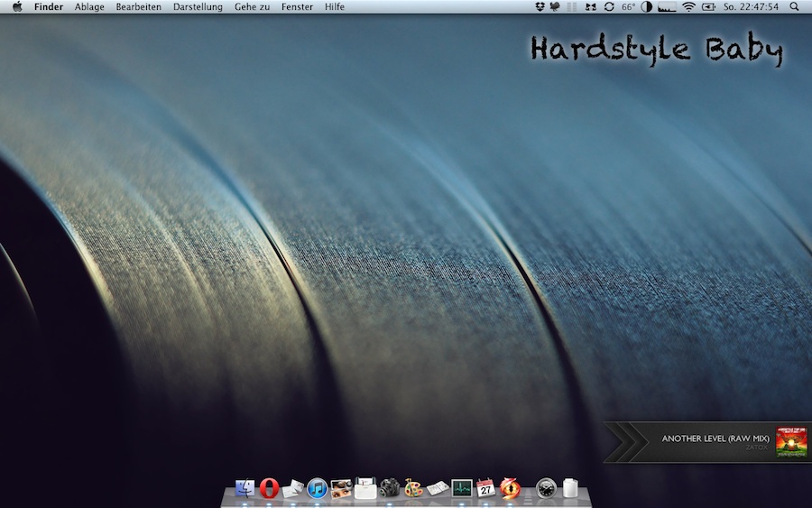812x508 pixels.
Task: Open the Bearbeiten menu
Action: [138, 6]
